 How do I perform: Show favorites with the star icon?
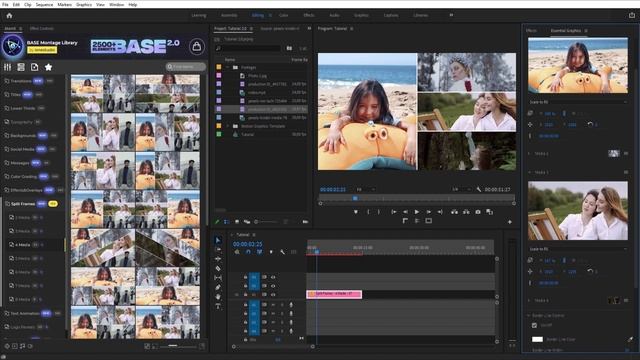pos(48,67)
